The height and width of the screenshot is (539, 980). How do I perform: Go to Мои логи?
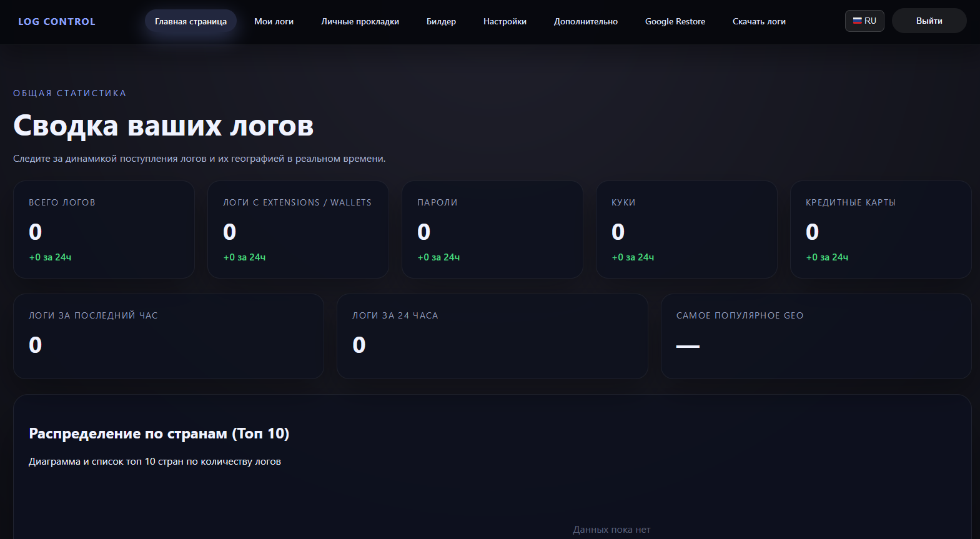point(274,21)
